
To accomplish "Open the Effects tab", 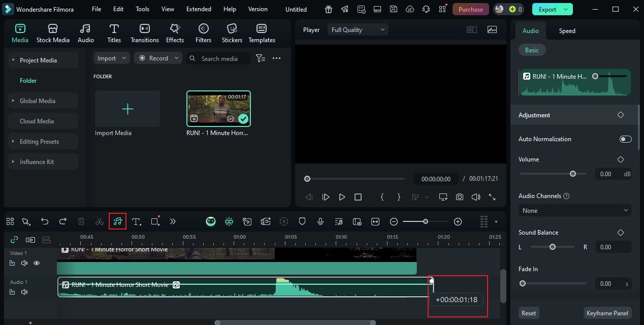I will pyautogui.click(x=175, y=34).
